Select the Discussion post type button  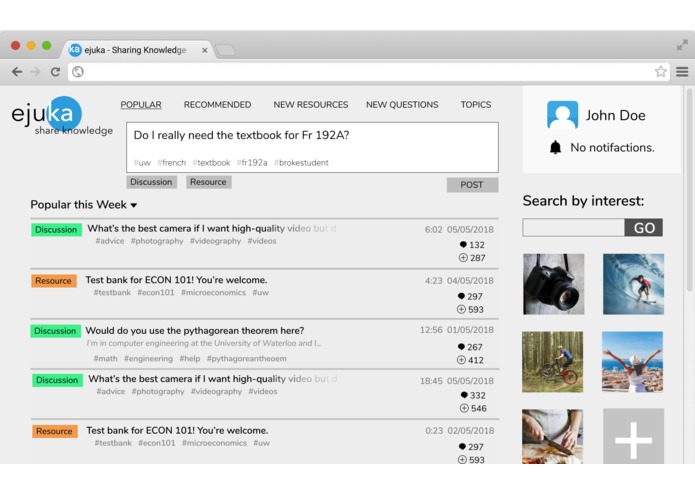pos(151,182)
